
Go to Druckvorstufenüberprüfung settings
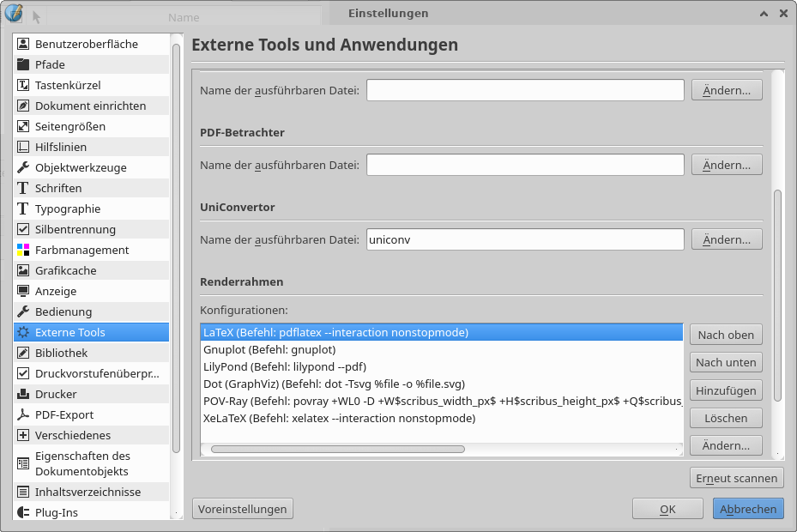pyautogui.click(x=97, y=373)
